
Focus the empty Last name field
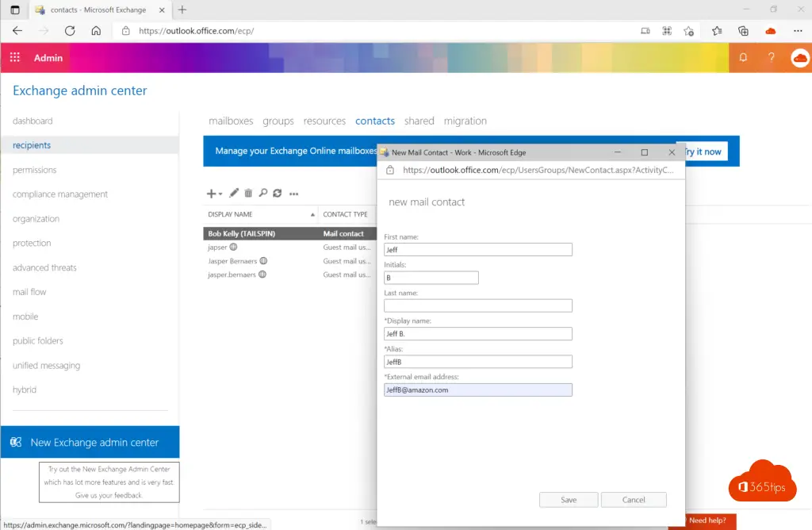478,305
